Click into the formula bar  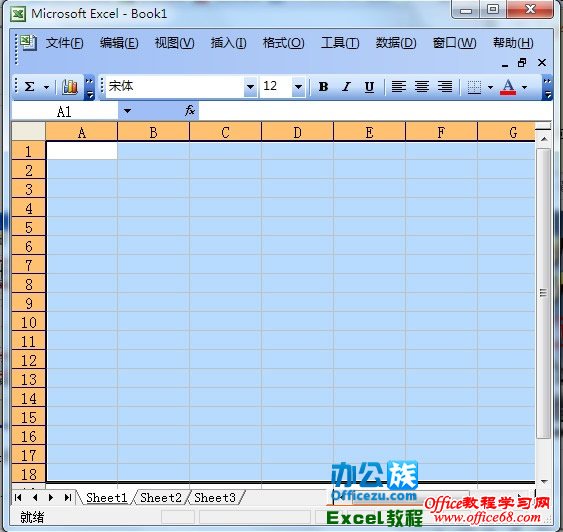375,111
